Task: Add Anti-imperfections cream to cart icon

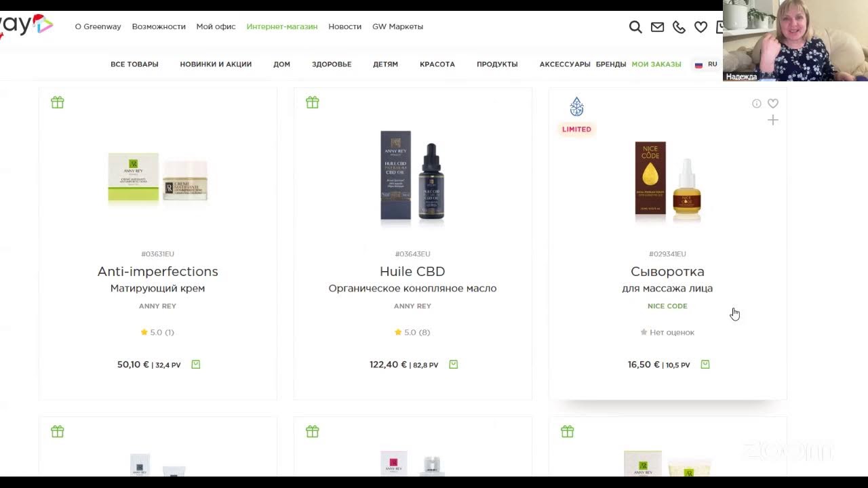Action: point(196,365)
